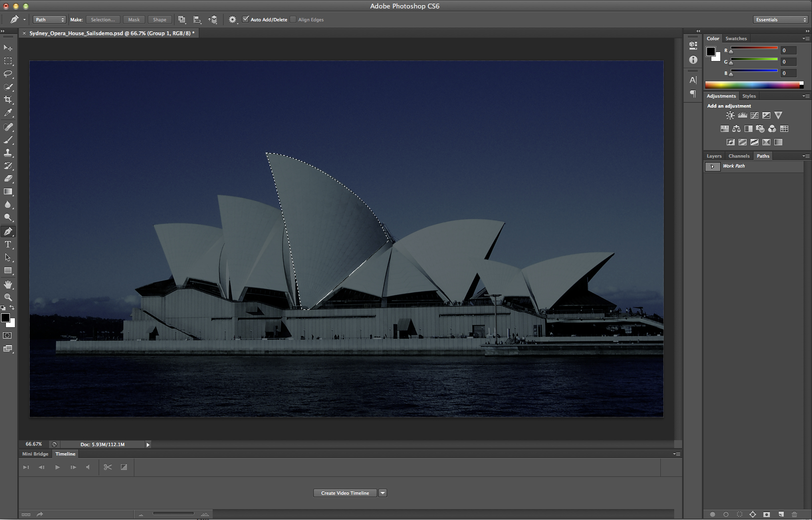Click the Selection... button

[x=103, y=20]
